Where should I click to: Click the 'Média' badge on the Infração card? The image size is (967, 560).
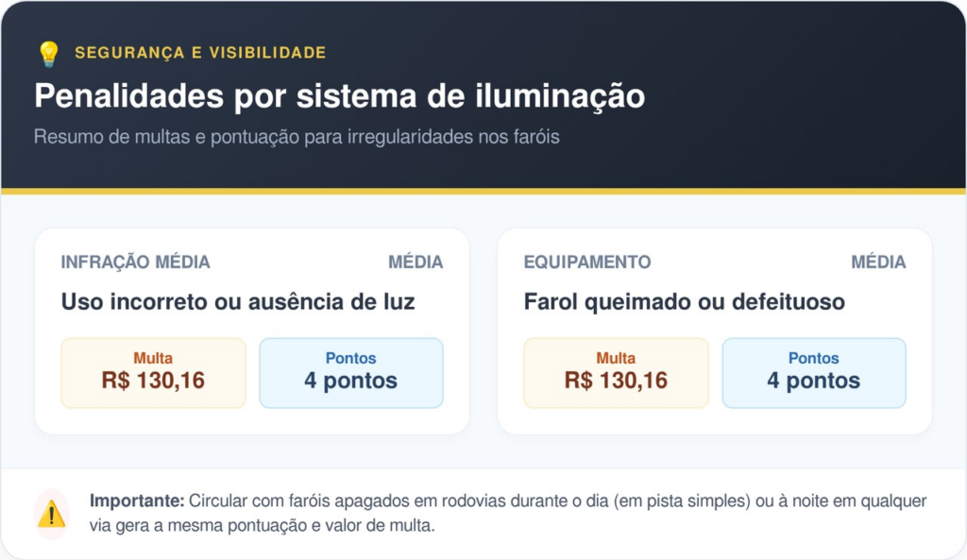416,263
